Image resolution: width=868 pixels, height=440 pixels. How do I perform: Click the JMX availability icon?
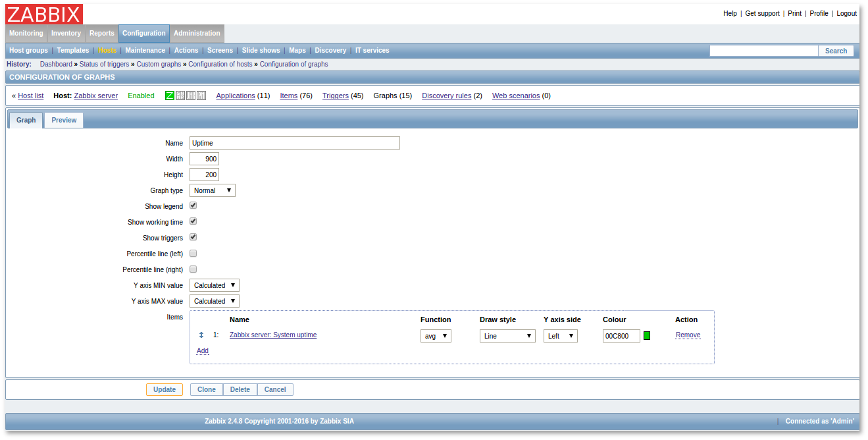point(191,96)
